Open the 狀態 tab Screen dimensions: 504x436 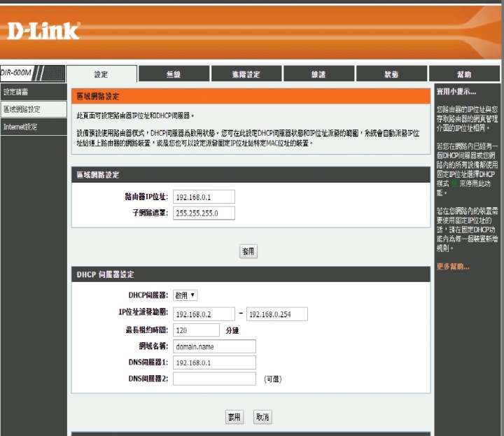[x=391, y=74]
